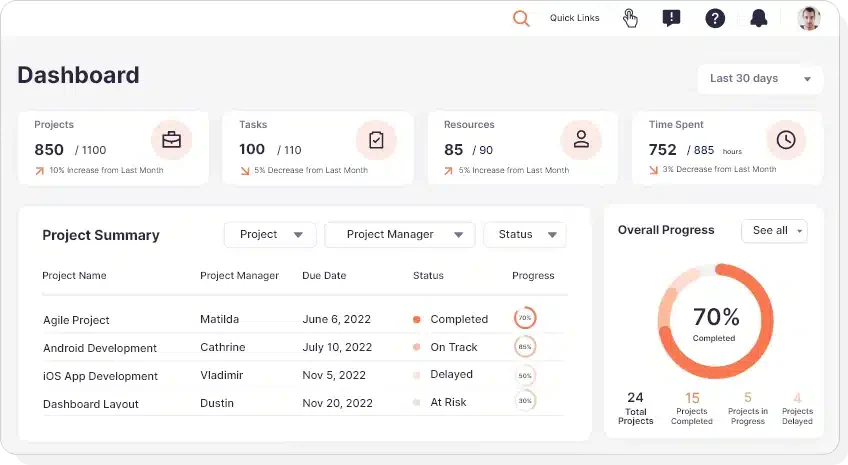Click the Quick Links header link

574,18
